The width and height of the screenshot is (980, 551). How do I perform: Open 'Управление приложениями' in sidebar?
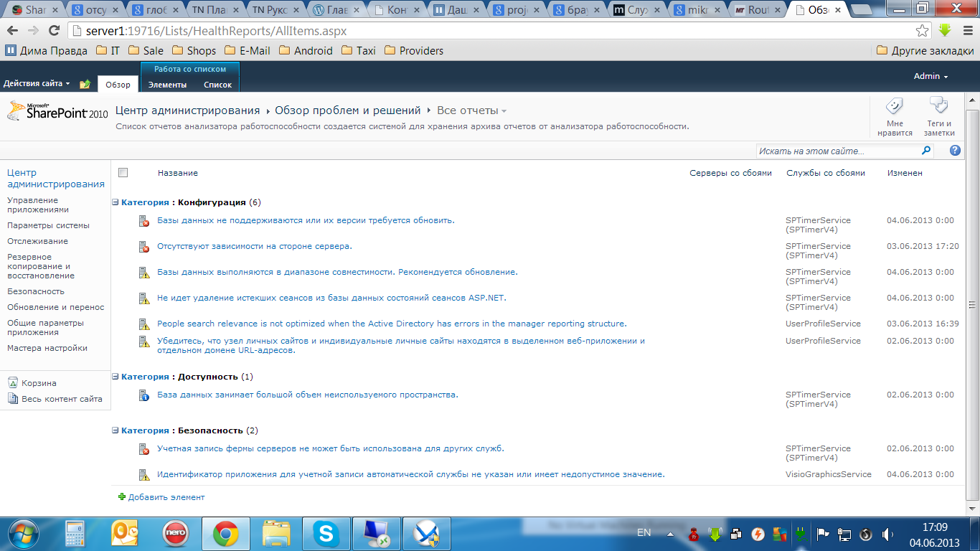(38, 204)
